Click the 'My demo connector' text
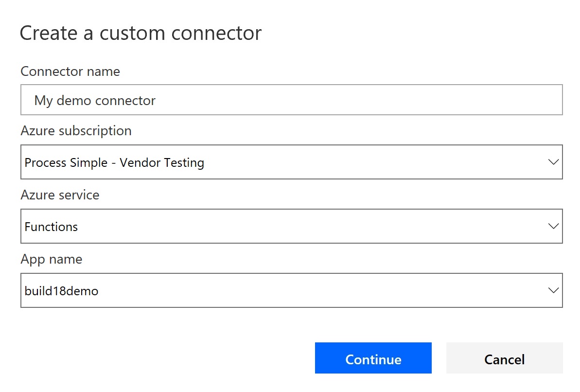Image resolution: width=580 pixels, height=392 pixels. pyautogui.click(x=95, y=101)
